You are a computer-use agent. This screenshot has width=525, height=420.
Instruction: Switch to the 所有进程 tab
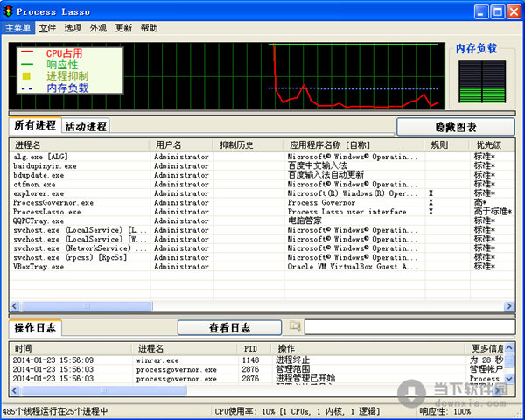tap(35, 125)
